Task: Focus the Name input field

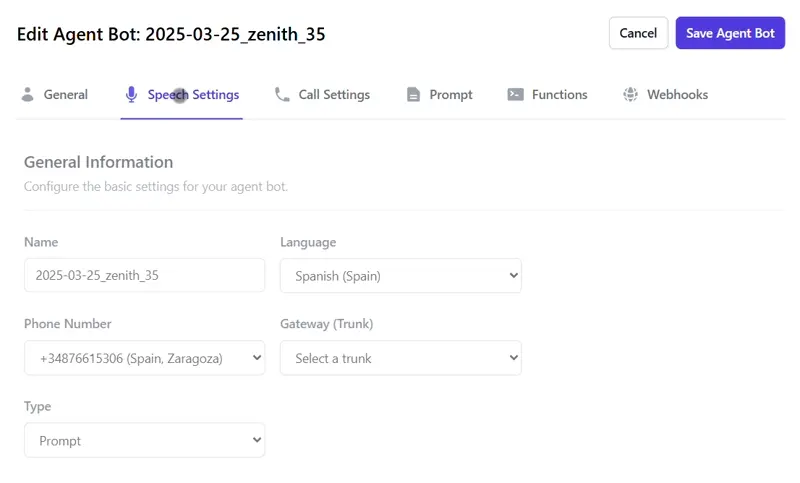Action: [x=144, y=276]
